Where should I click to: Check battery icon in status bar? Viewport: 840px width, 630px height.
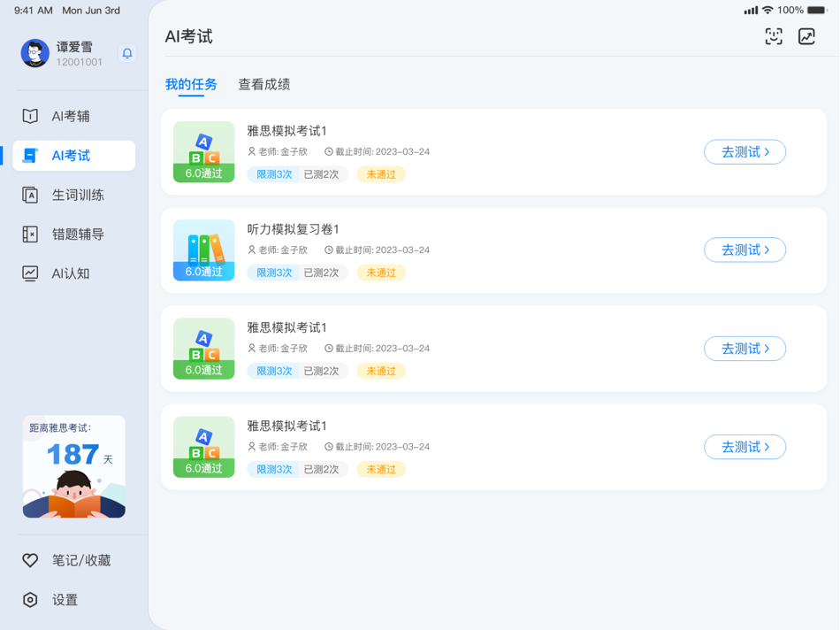[818, 11]
